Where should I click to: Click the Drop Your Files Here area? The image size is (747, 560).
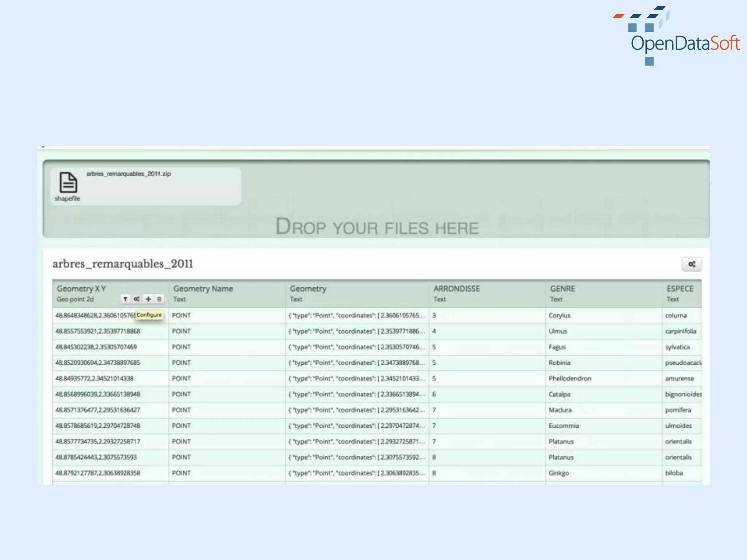(377, 226)
